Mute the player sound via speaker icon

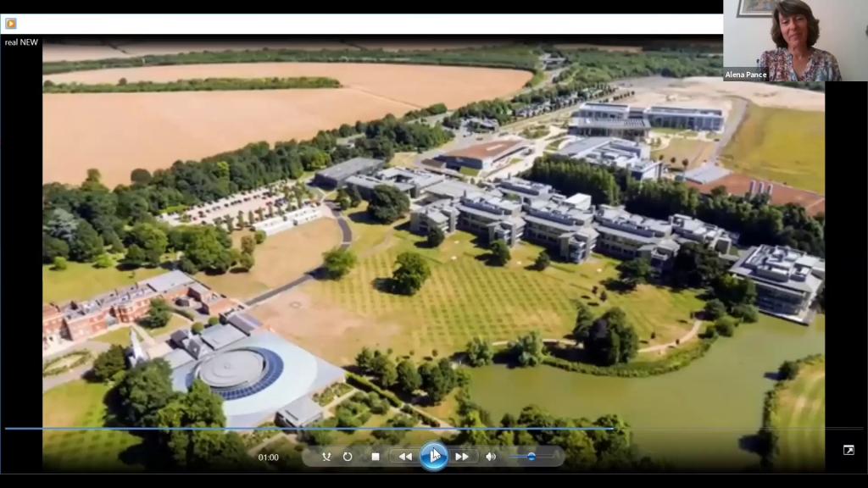pyautogui.click(x=490, y=457)
